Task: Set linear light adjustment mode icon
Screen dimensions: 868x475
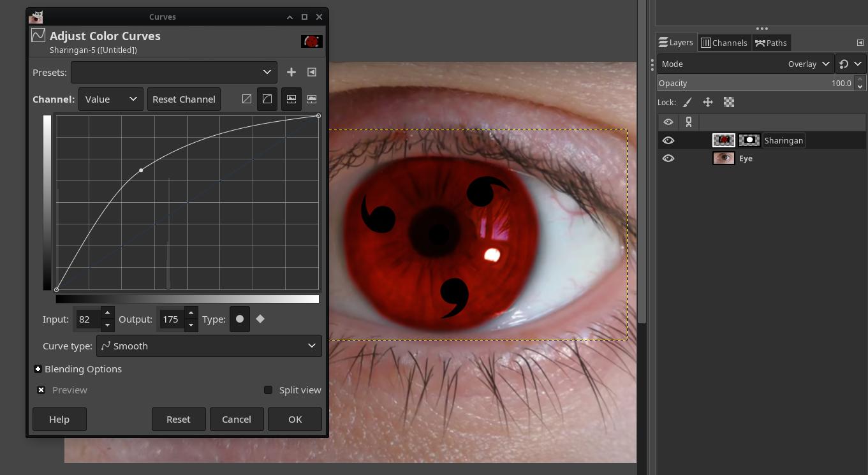Action: [247, 99]
